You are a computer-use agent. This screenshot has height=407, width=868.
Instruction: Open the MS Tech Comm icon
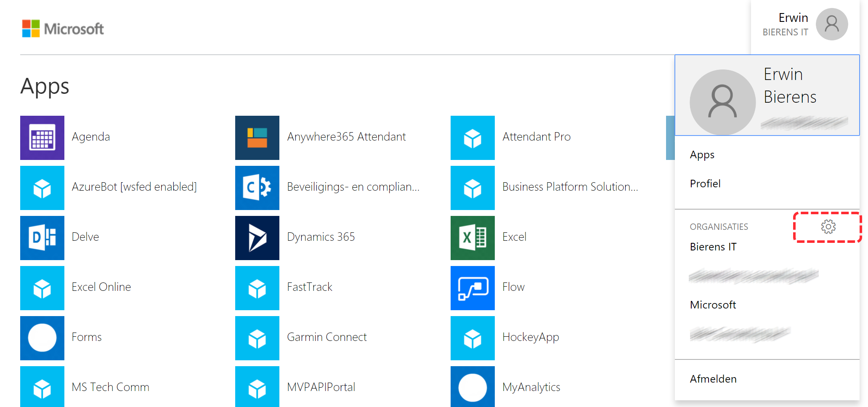[42, 386]
